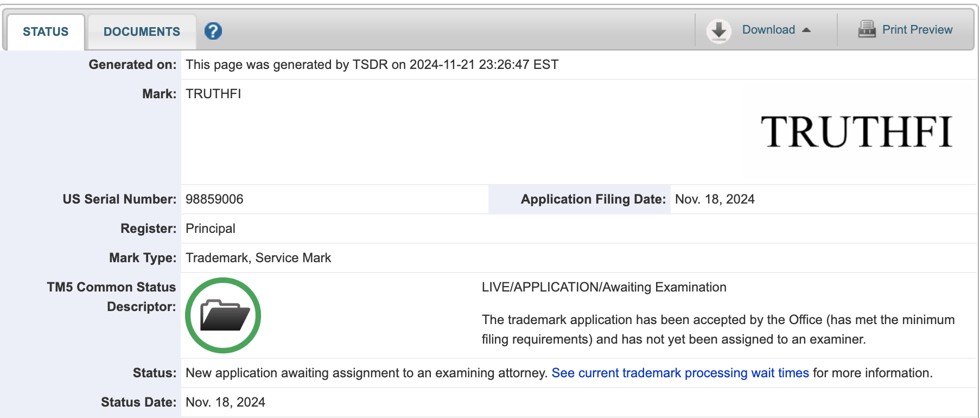Click the minimum filing requirements description paragraph

click(x=717, y=330)
